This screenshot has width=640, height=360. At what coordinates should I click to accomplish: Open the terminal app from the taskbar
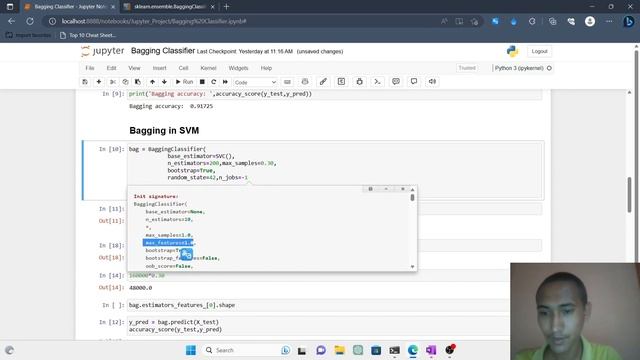tap(394, 350)
